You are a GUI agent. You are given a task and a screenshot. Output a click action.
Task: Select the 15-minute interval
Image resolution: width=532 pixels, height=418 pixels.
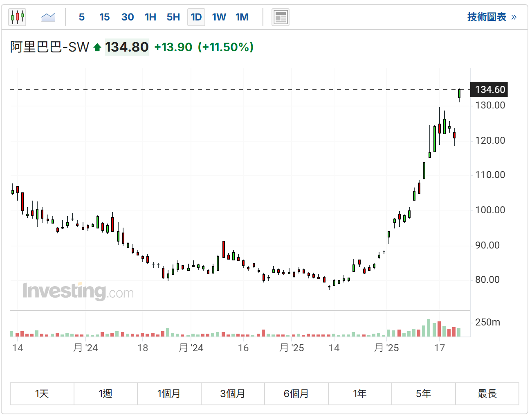click(105, 17)
